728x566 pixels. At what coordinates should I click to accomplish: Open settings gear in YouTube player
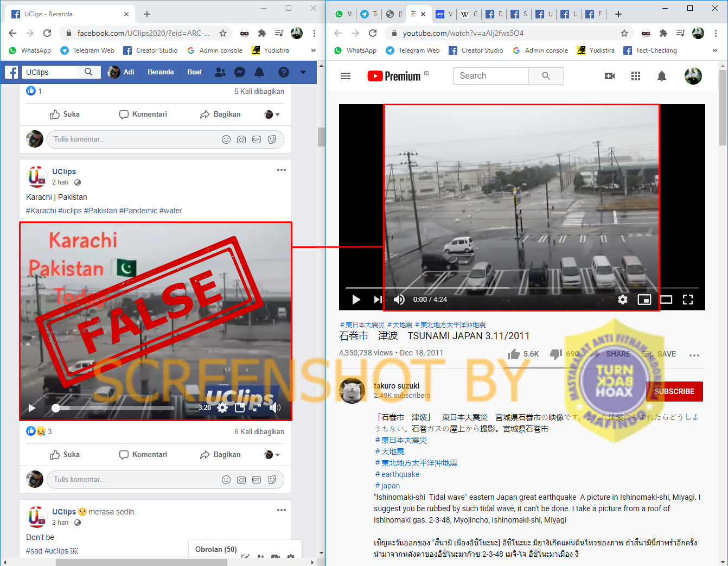tap(623, 300)
